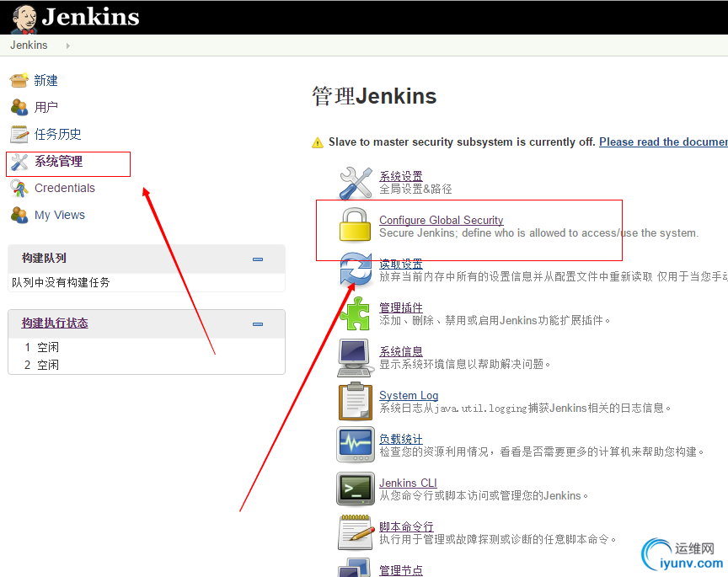Open the 系统设置 link
Viewport: 728px width, 577px height.
[x=401, y=176]
